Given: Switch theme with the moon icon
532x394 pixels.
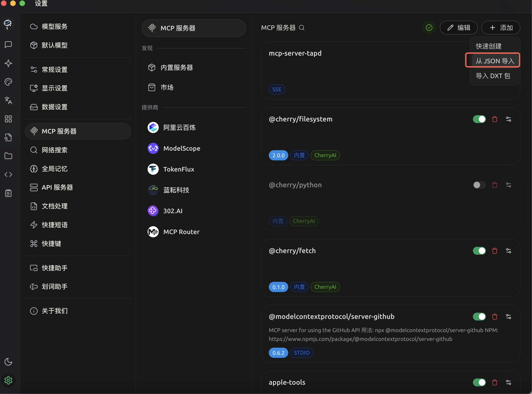Looking at the screenshot, I should pos(8,362).
